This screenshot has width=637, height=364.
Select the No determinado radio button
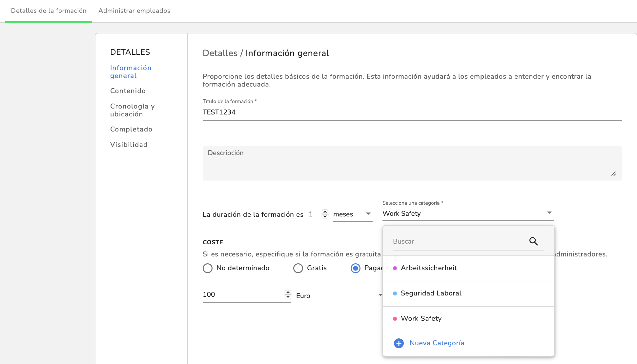click(x=208, y=268)
